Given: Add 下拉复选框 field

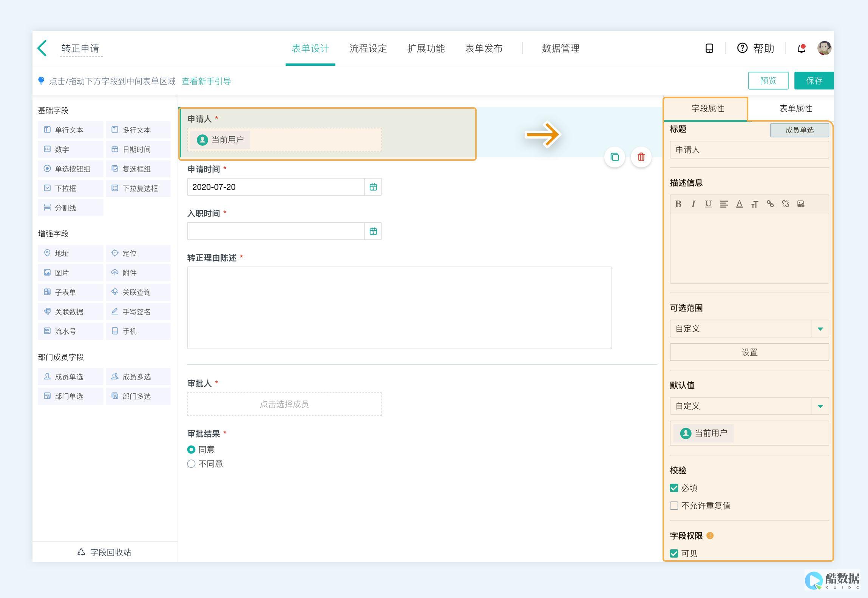Looking at the screenshot, I should 138,188.
